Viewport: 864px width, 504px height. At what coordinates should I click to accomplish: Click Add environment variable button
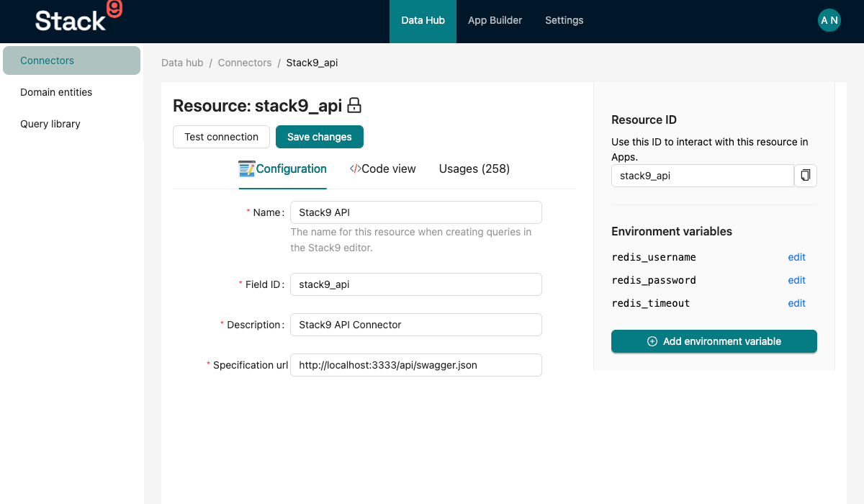[714, 341]
